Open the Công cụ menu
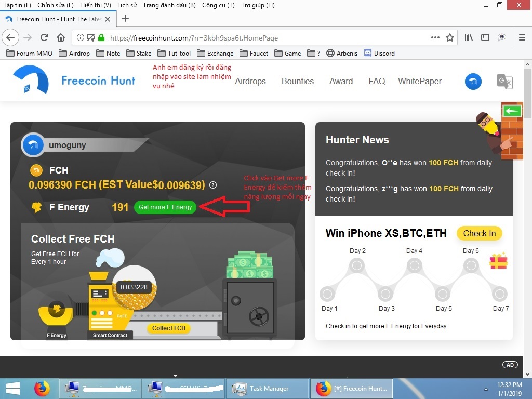Screen dimensions: 532x399 click(x=218, y=5)
